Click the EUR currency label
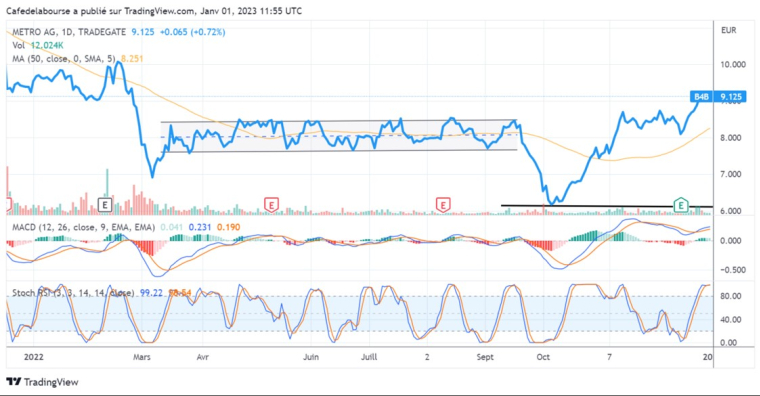This screenshot has width=760, height=396. (x=728, y=31)
